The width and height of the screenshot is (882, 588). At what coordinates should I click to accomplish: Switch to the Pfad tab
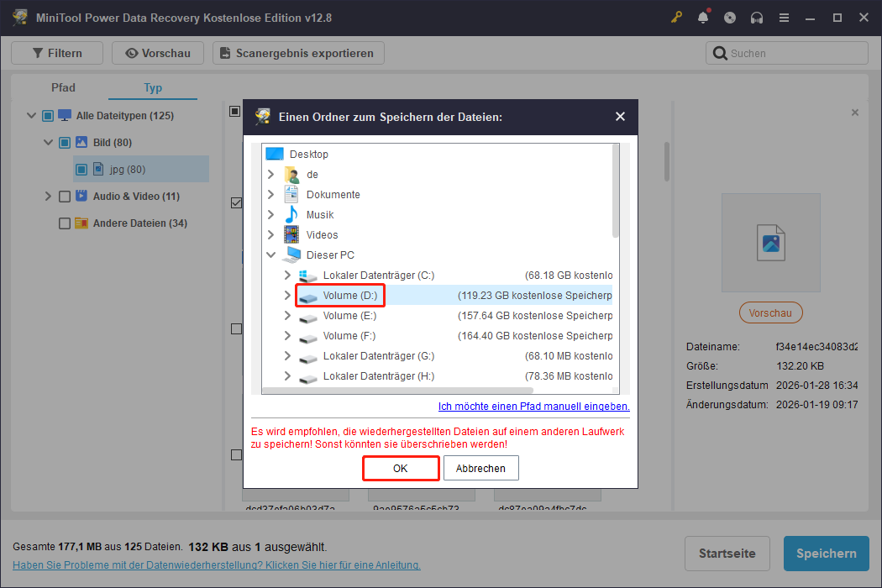point(63,87)
